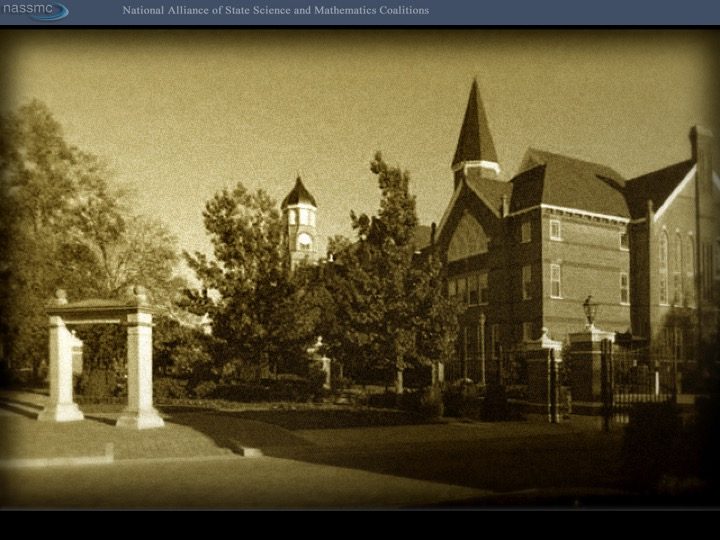The image size is (720, 540).
Task: Click the empty right side of header bar
Action: (x=600, y=11)
